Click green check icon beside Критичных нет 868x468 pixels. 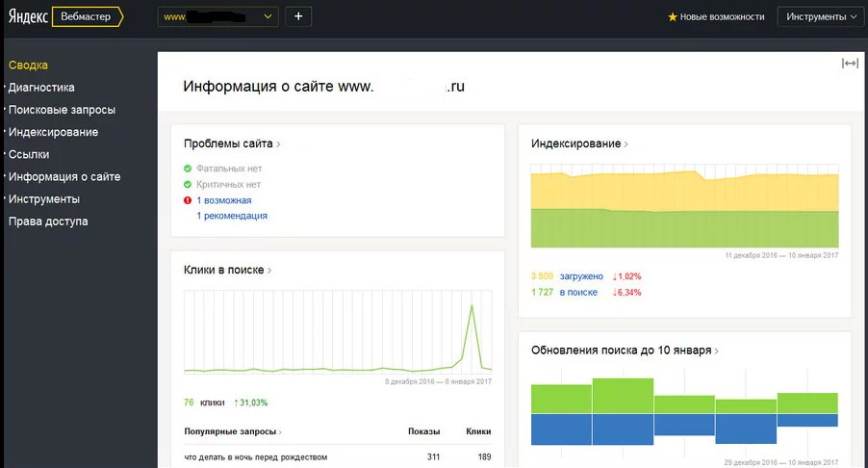188,185
